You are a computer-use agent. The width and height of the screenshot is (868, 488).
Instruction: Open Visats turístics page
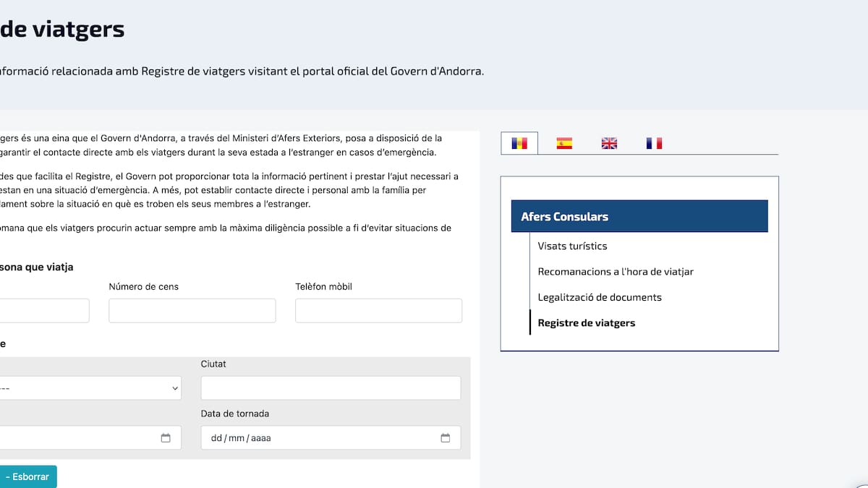(572, 246)
